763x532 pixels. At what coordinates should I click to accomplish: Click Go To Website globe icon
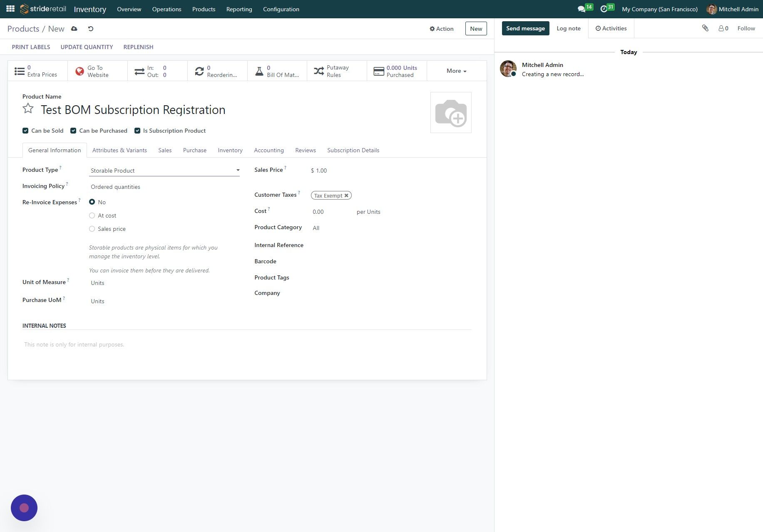(80, 71)
